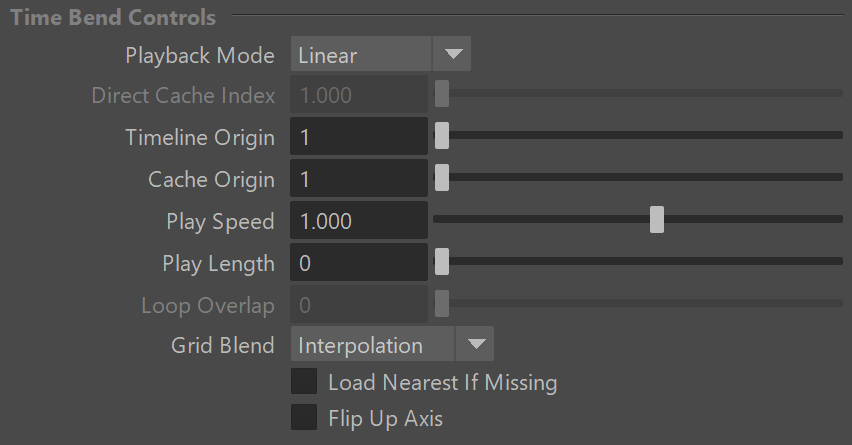852x445 pixels.
Task: Click the Play Speed slider handle
Action: click(x=657, y=220)
